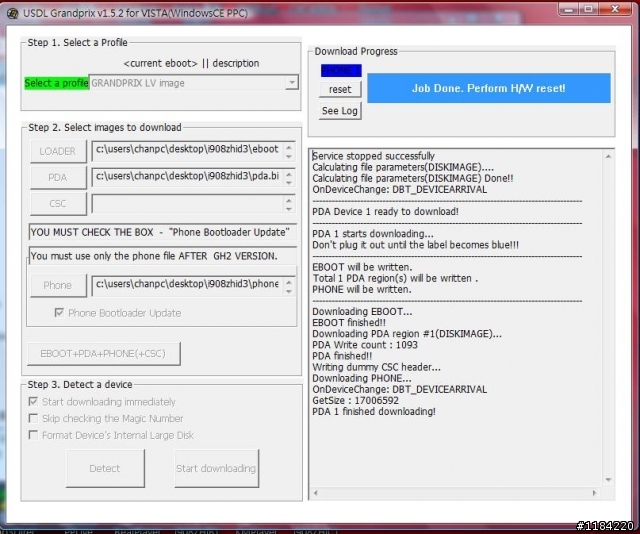Close the USDL Grandprix window
Screen dimensions: 640x534
coord(615,9)
